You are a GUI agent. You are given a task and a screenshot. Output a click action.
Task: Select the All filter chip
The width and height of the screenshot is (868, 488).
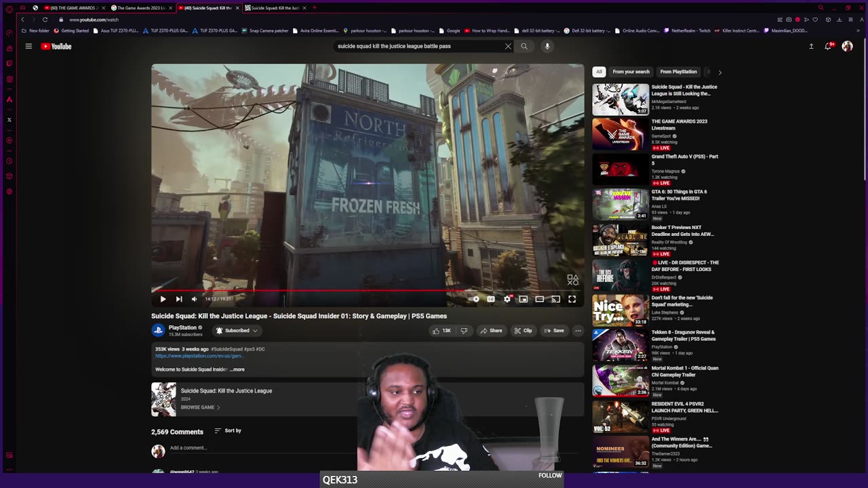pyautogui.click(x=599, y=72)
